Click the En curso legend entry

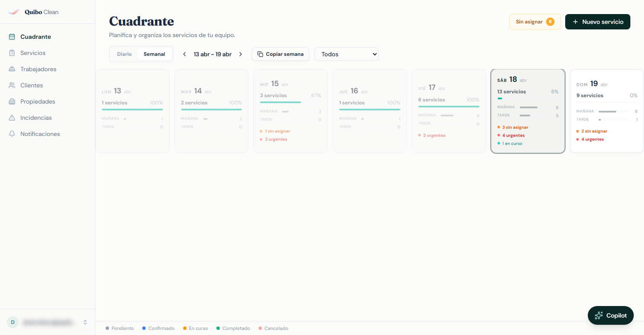pos(195,328)
